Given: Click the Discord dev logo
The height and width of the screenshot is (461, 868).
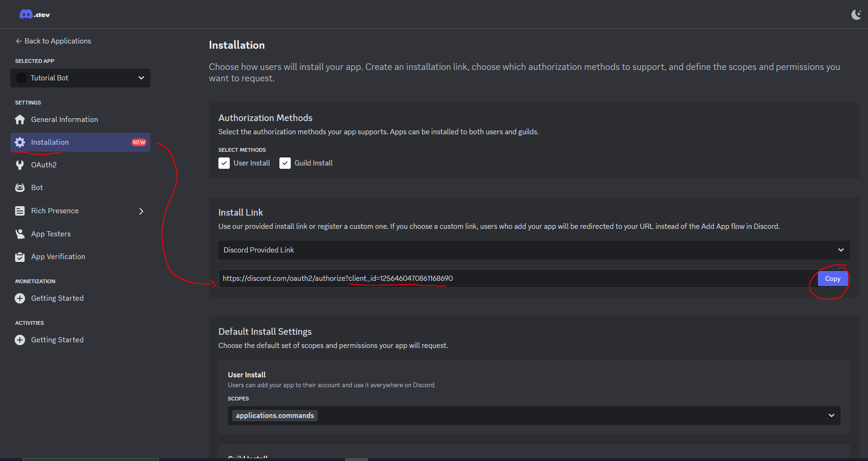Looking at the screenshot, I should pos(35,15).
